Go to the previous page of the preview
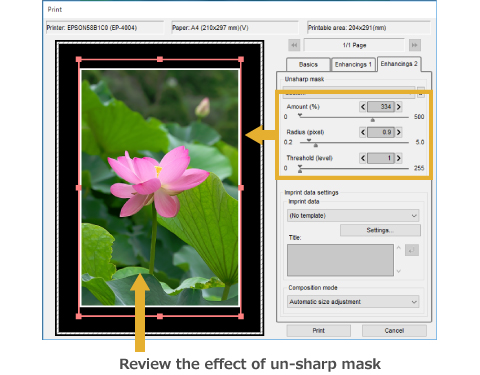This screenshot has height=375, width=480. (294, 45)
